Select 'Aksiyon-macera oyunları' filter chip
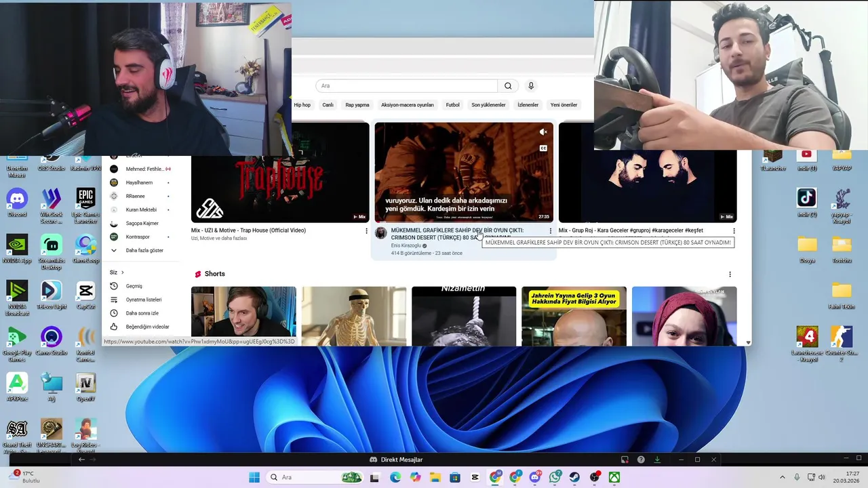Image resolution: width=868 pixels, height=488 pixels. pyautogui.click(x=407, y=105)
